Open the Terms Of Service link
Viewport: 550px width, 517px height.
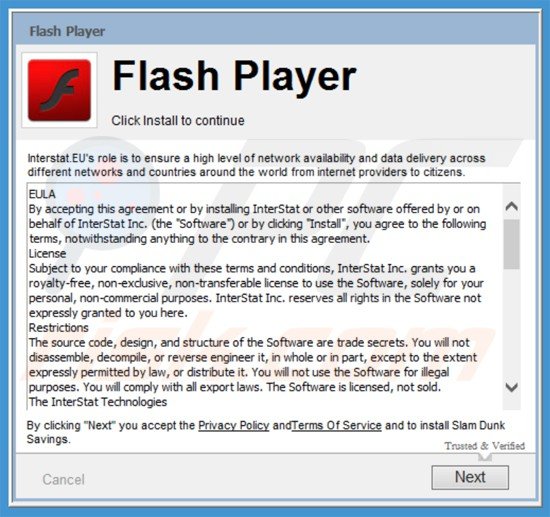[x=336, y=425]
